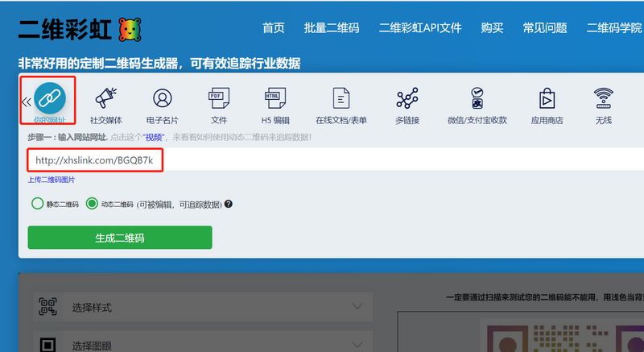The image size is (644, 352).
Task: Choose the 在线文档/表单 document icon
Action: click(341, 98)
